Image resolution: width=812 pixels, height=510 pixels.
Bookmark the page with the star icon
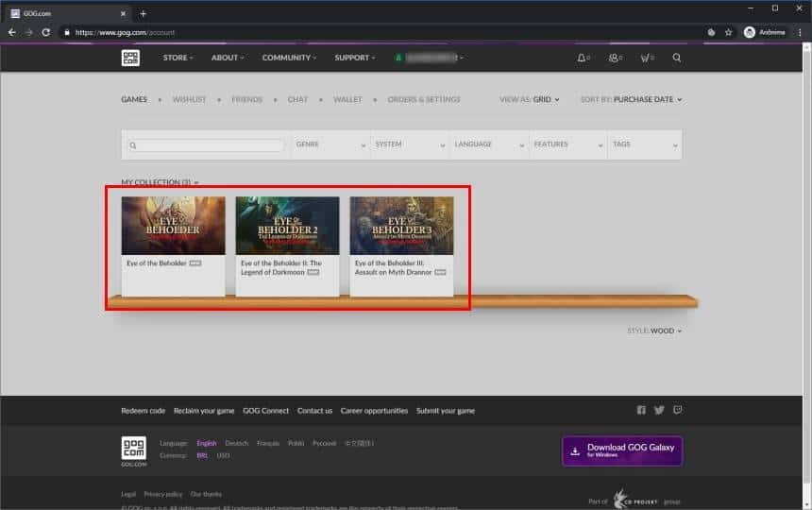pyautogui.click(x=729, y=32)
